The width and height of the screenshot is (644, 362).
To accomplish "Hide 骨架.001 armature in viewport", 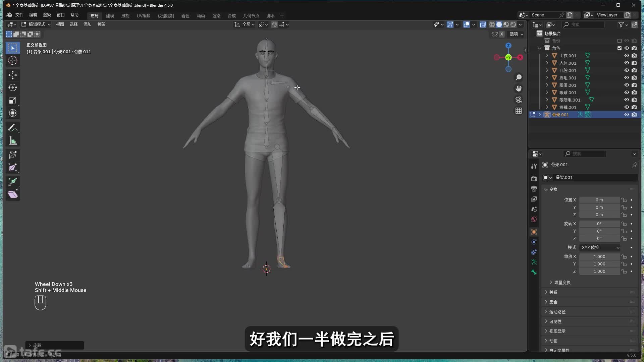I will point(626,115).
